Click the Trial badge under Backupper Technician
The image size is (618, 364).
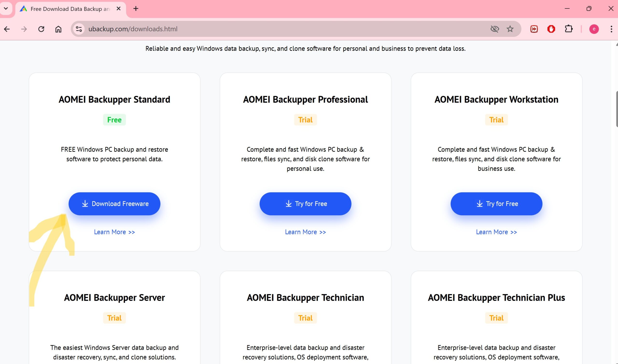tap(305, 318)
